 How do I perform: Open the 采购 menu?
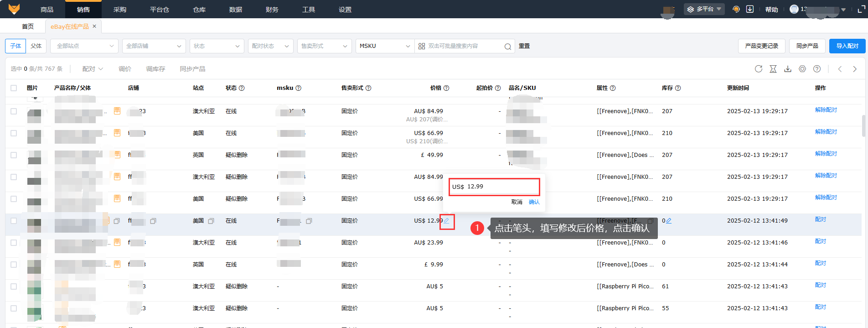coord(120,9)
